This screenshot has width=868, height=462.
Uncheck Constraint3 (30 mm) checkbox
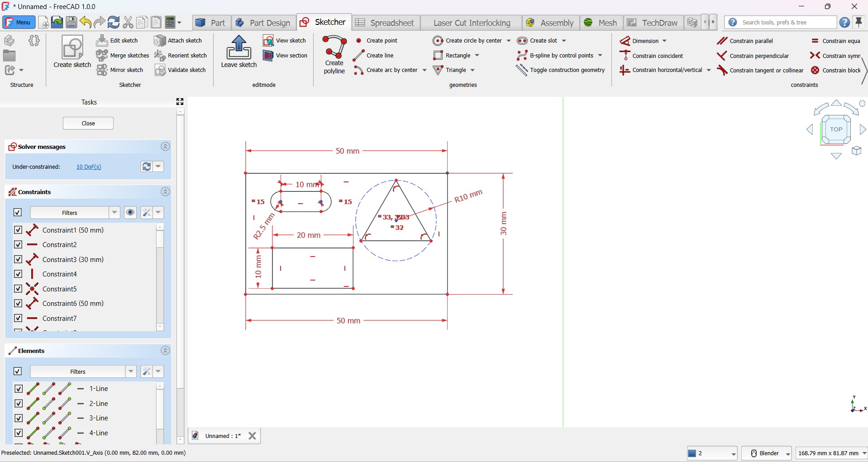coord(18,259)
